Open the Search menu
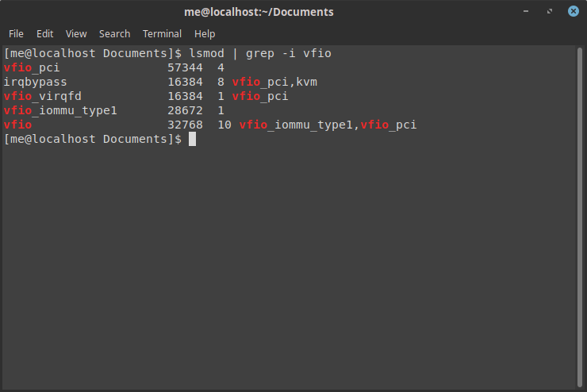This screenshot has width=587, height=392. [114, 34]
